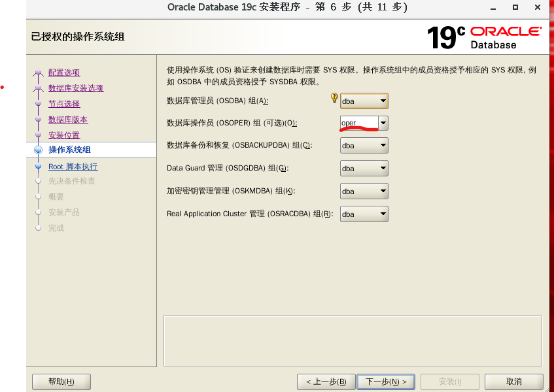Click the 加密密钥管理管理 (OSKMDBA) label
Screen dimensions: 554x392
click(231, 191)
